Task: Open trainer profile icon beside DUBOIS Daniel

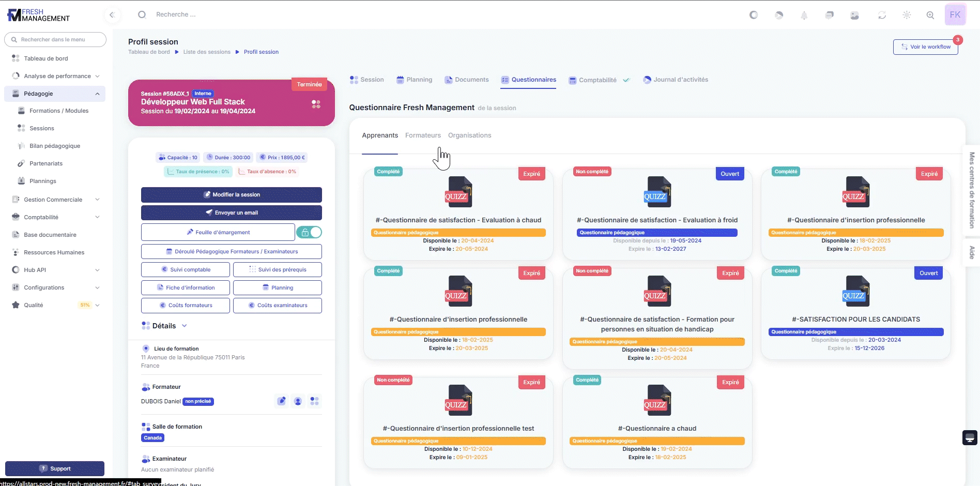Action: [x=298, y=401]
